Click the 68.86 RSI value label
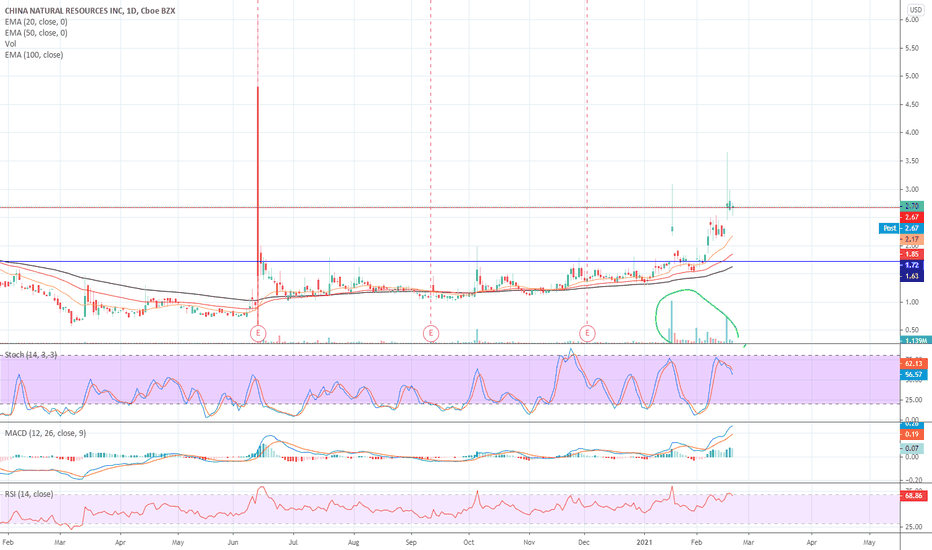This screenshot has width=932, height=550. click(x=914, y=496)
